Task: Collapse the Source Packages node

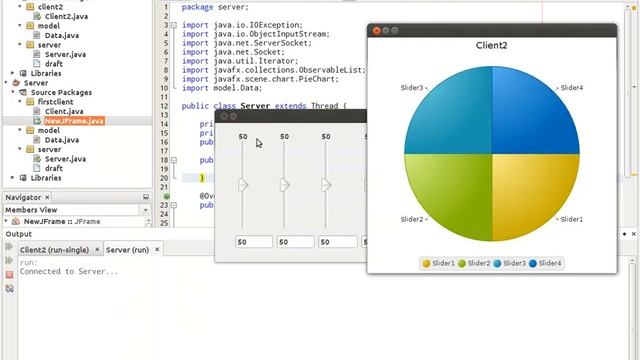Action: pos(13,92)
